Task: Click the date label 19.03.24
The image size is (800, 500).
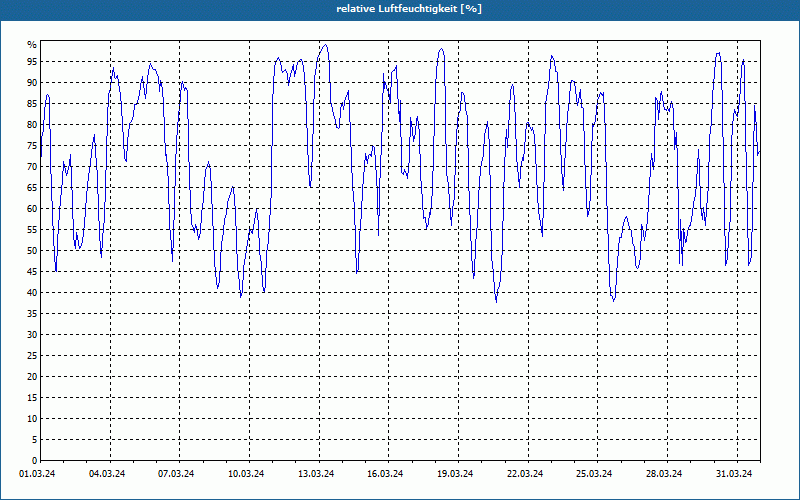Action: click(455, 474)
